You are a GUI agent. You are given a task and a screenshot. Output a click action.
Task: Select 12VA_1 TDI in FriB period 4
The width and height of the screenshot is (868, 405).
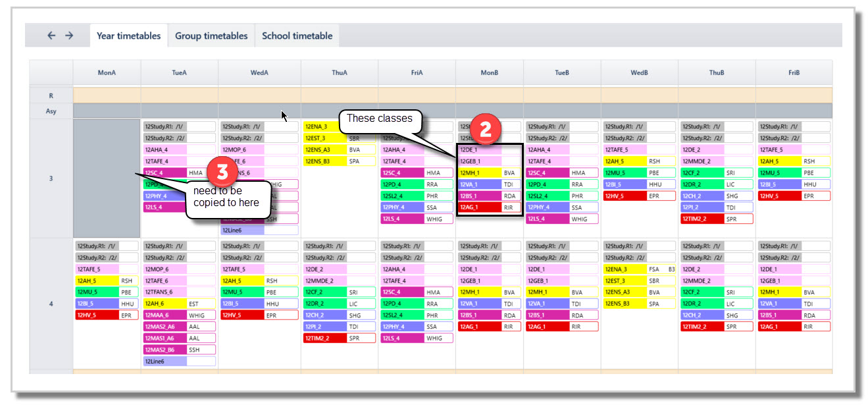coord(794,304)
